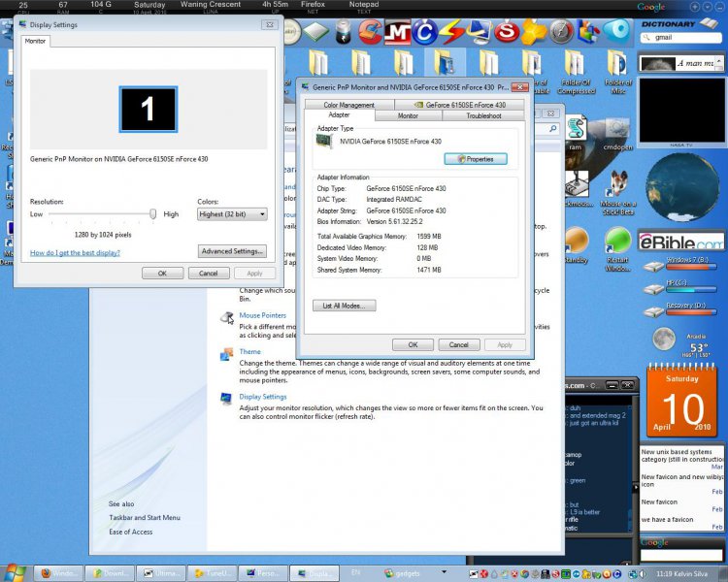Open the Windows Start orb
Image resolution: width=728 pixels, height=582 pixels.
click(14, 573)
